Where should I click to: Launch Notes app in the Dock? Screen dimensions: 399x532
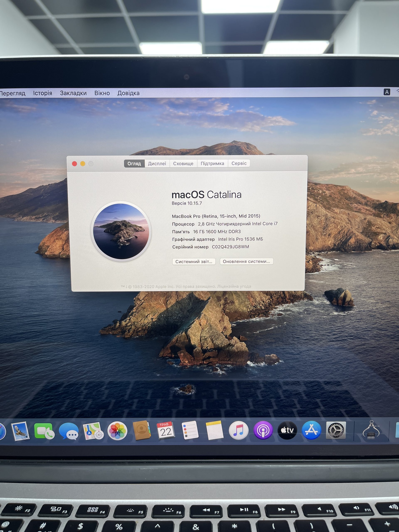tap(214, 430)
